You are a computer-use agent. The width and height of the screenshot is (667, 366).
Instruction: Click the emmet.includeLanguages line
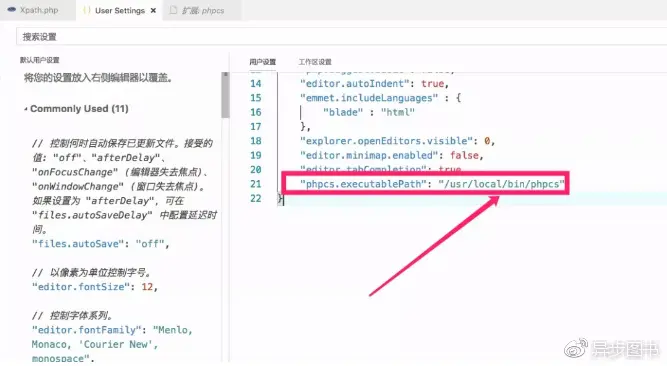pyautogui.click(x=380, y=98)
